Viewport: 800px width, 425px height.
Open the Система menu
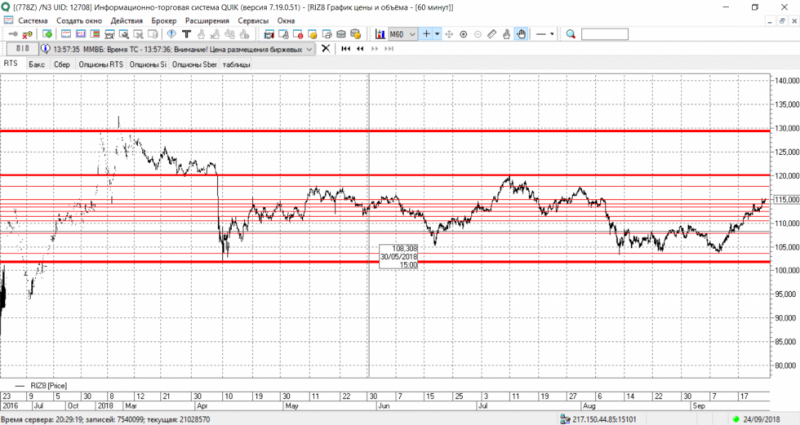[33, 21]
